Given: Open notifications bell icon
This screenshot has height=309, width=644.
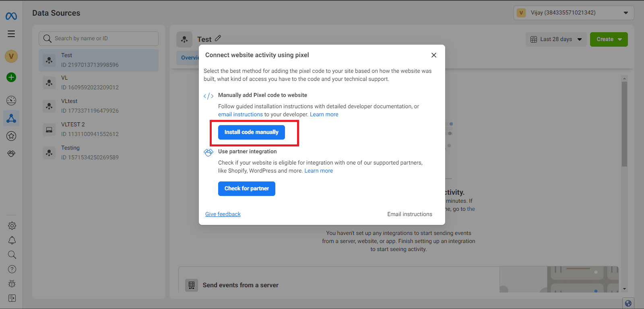Looking at the screenshot, I should pos(12,240).
